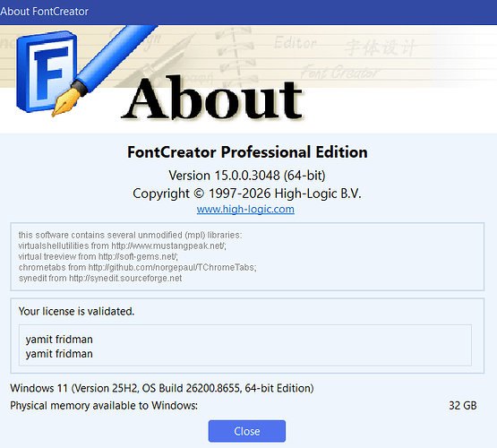Click 'FontCreator Professional Edition' heading
Viewport: 497px width, 448px height.
pyautogui.click(x=247, y=152)
